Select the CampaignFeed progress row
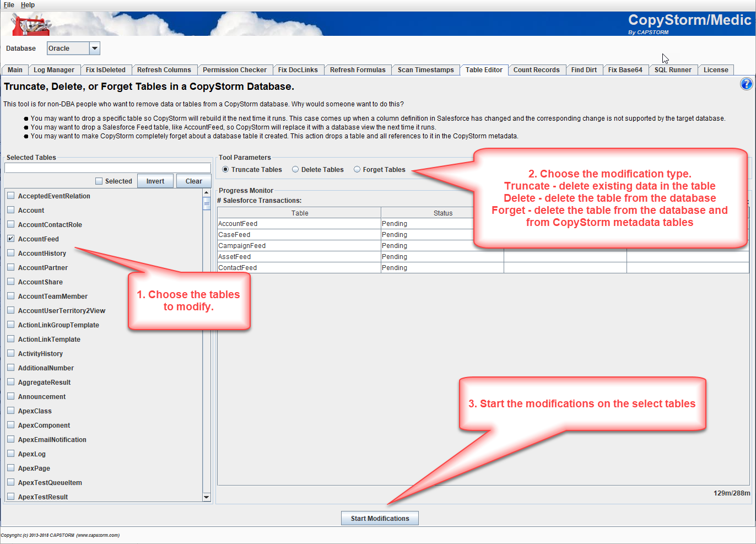756x544 pixels. coord(483,245)
